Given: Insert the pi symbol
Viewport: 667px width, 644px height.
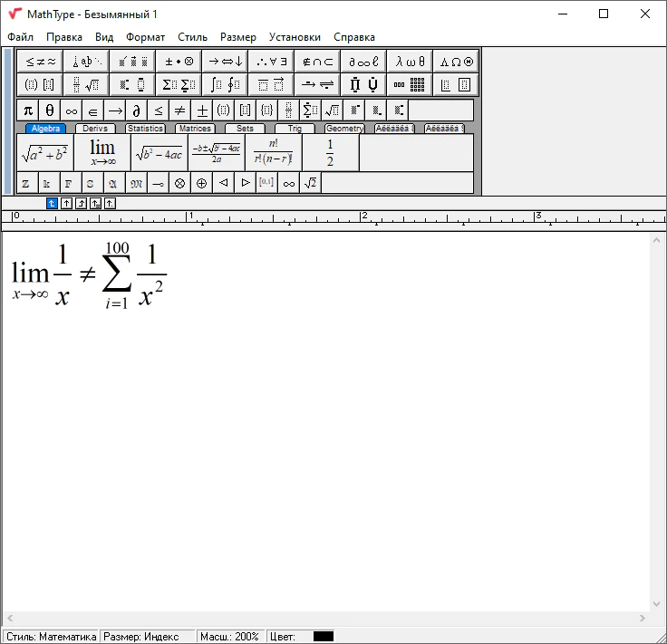Looking at the screenshot, I should pos(28,111).
